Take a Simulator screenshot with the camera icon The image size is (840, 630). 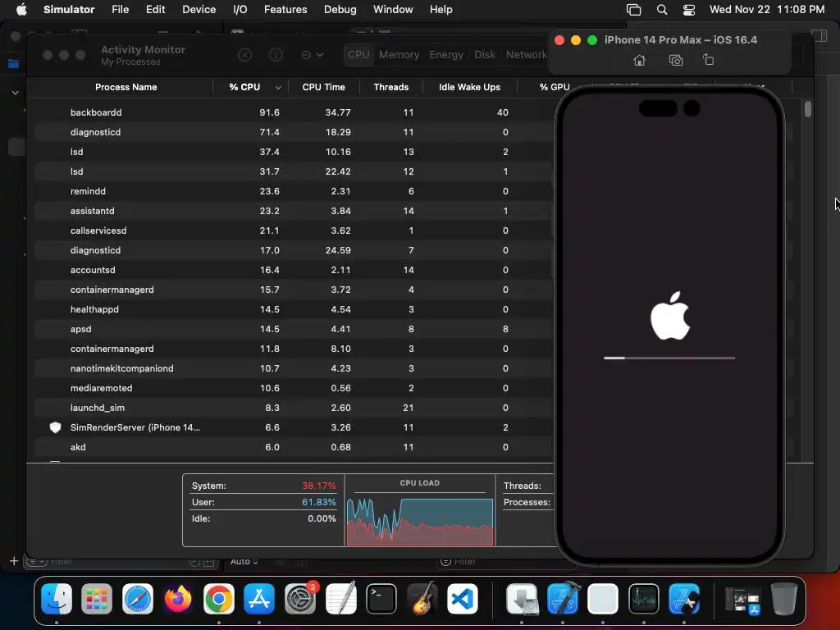pos(676,60)
